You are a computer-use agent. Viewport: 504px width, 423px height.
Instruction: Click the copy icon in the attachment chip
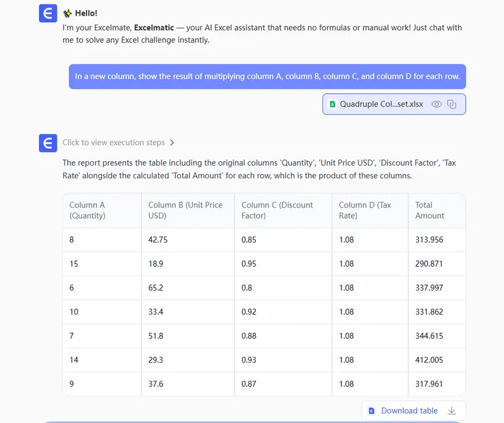(452, 104)
